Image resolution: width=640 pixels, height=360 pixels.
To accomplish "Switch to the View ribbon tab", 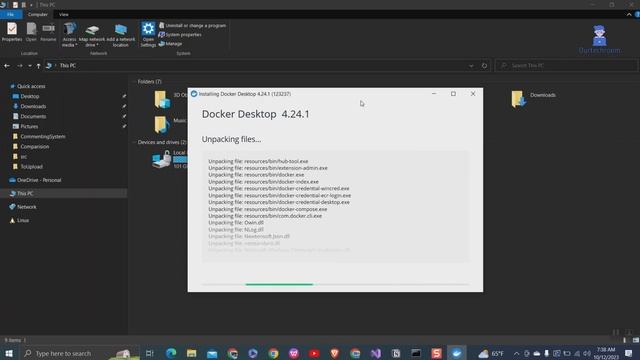I will pos(64,14).
